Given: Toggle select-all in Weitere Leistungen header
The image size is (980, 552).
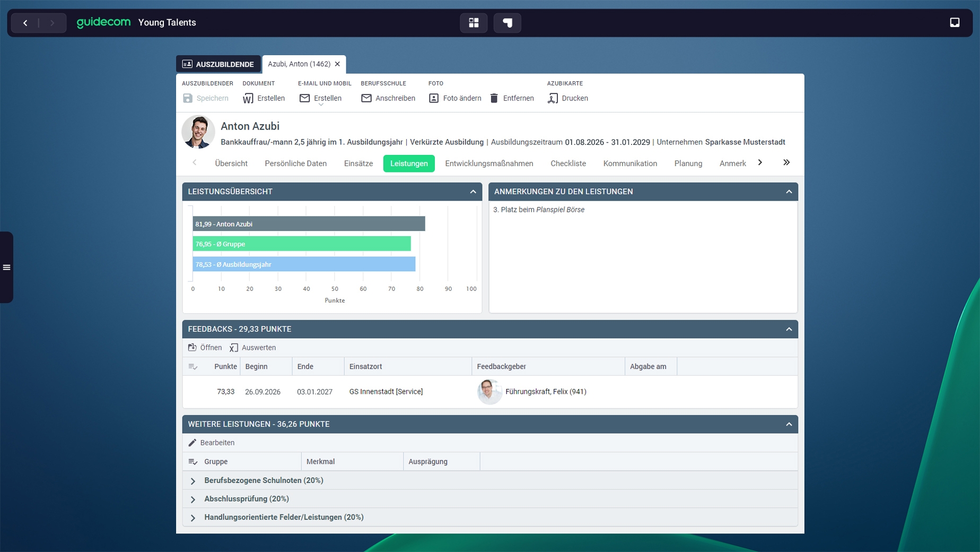Looking at the screenshot, I should [193, 462].
